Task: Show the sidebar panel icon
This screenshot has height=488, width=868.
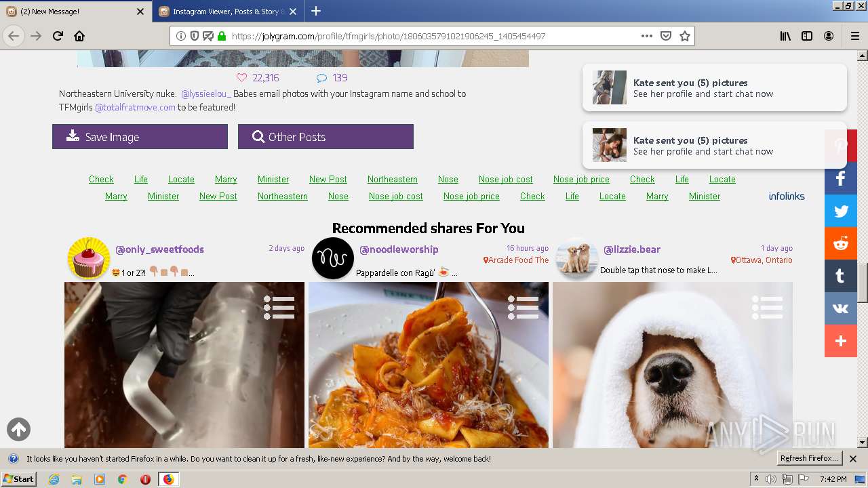Action: click(807, 36)
